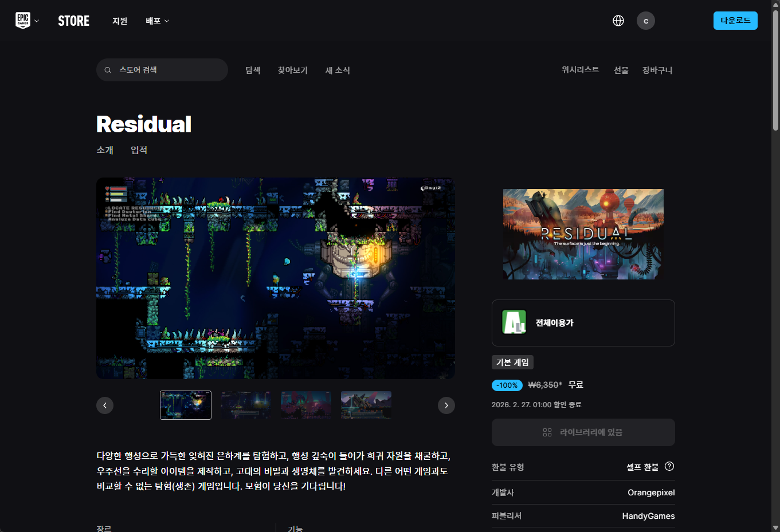780x532 pixels.
Task: Click the 기본 게임 tag
Action: tap(512, 362)
